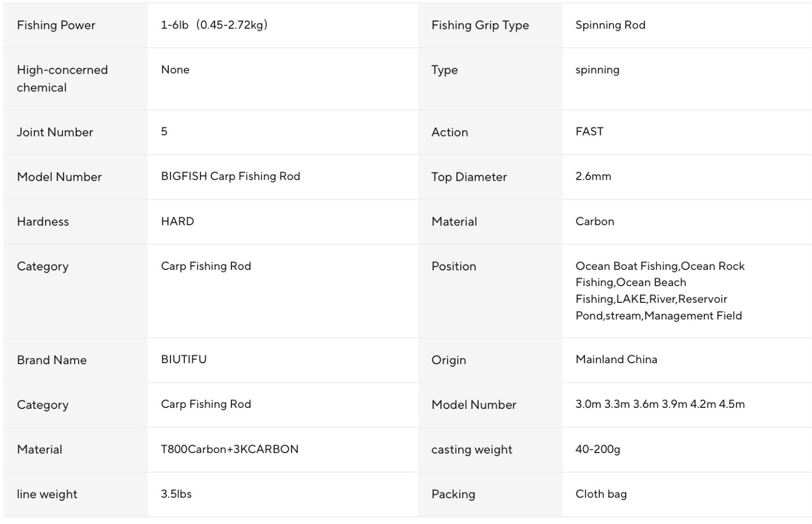812x524 pixels.
Task: Click the 3.5lbs line weight value
Action: tap(176, 494)
